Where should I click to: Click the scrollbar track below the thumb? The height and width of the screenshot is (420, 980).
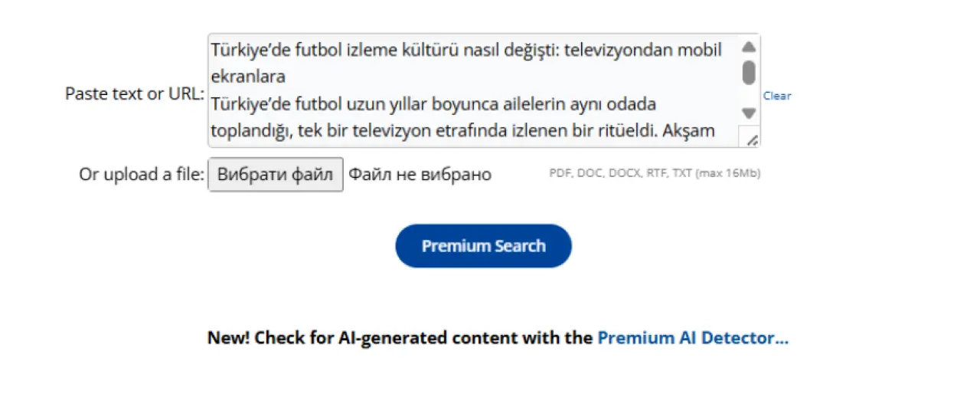tap(749, 96)
